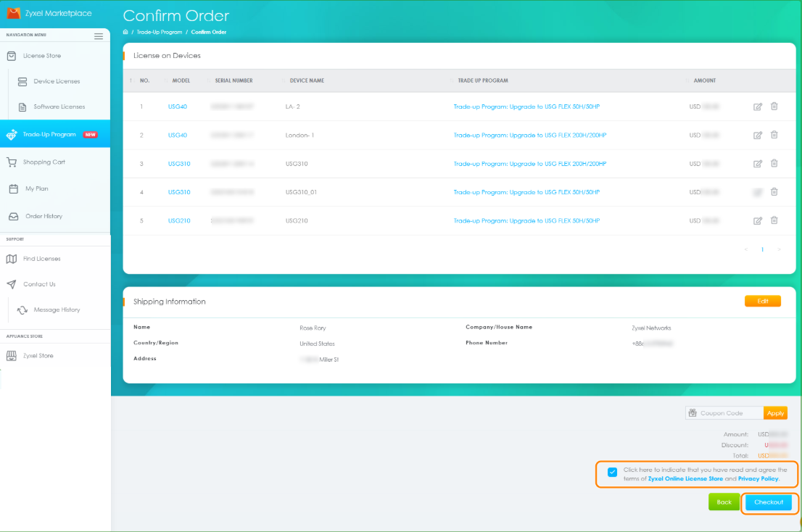Sort by the TRADE UP PROGRAM column
The image size is (802, 532).
tap(483, 80)
